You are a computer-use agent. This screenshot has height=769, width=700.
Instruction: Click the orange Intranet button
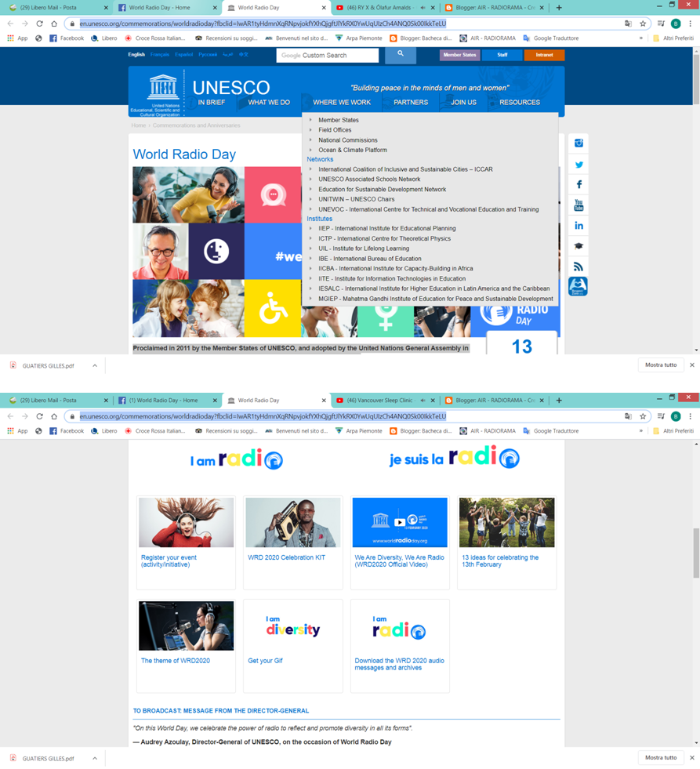pyautogui.click(x=544, y=55)
